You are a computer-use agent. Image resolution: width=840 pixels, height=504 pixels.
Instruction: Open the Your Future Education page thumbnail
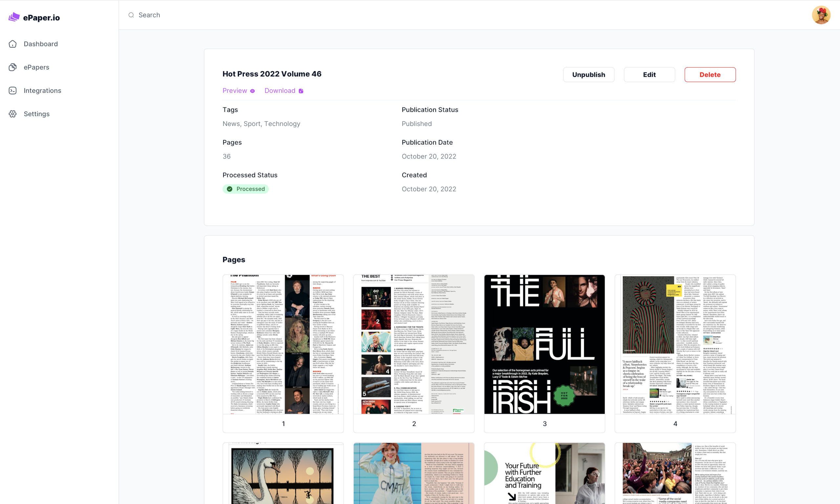(544, 473)
